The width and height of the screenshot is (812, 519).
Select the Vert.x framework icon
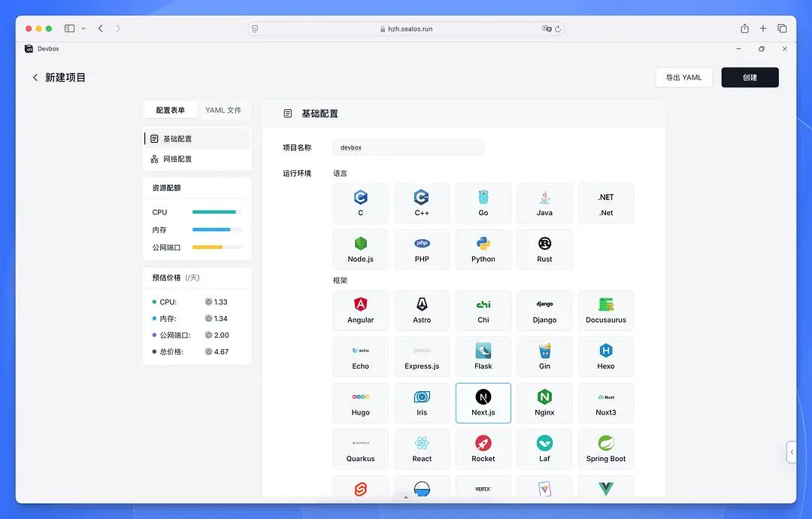483,489
